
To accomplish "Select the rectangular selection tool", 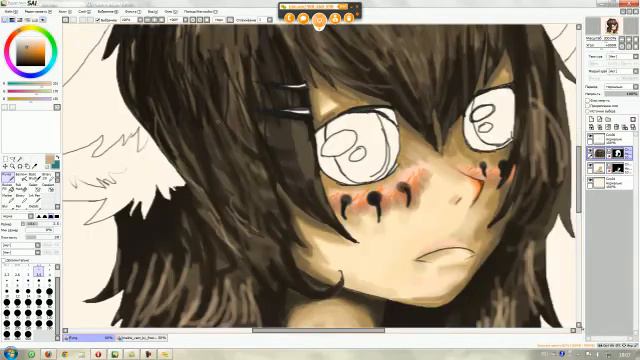I will (5, 159).
